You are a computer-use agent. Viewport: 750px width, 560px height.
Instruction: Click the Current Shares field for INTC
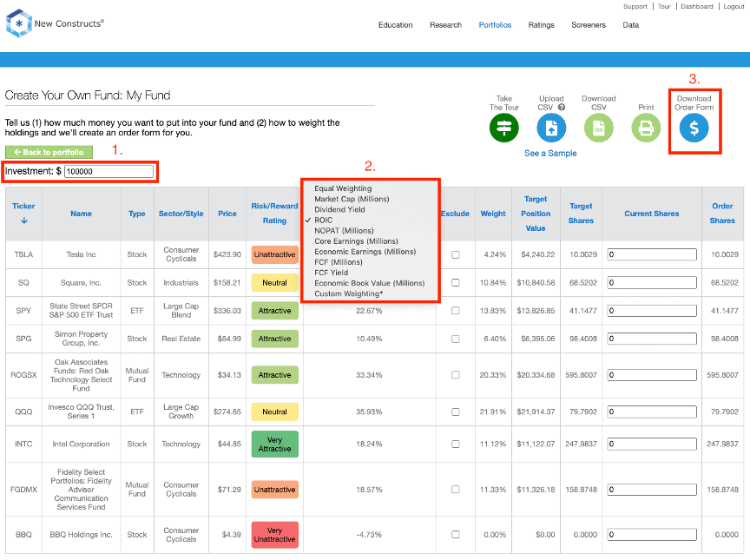pos(651,444)
